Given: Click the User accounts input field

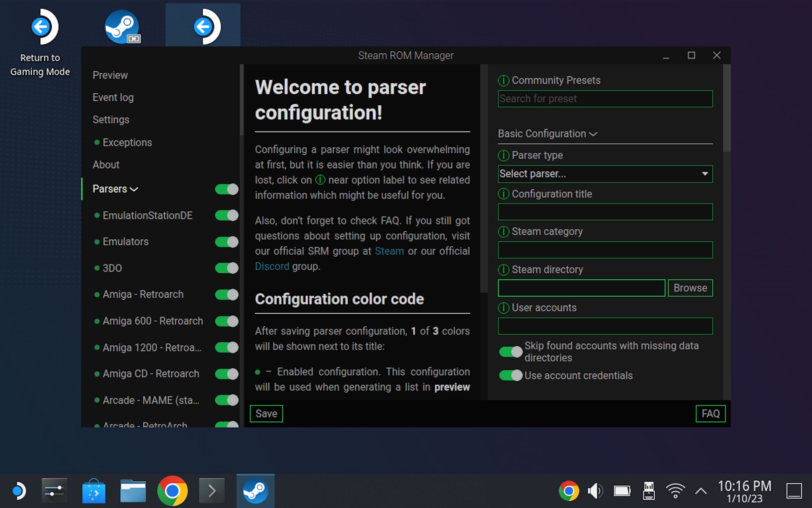Looking at the screenshot, I should pyautogui.click(x=605, y=326).
